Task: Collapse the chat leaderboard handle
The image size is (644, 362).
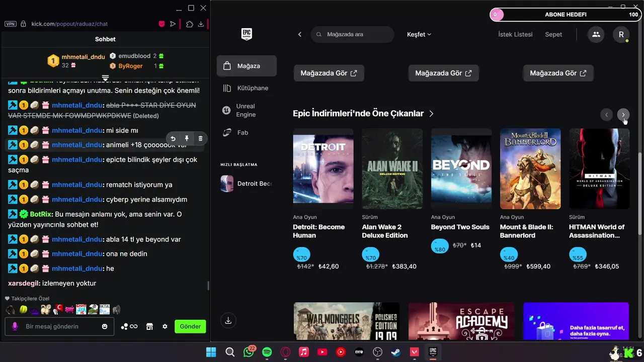Action: point(105,78)
